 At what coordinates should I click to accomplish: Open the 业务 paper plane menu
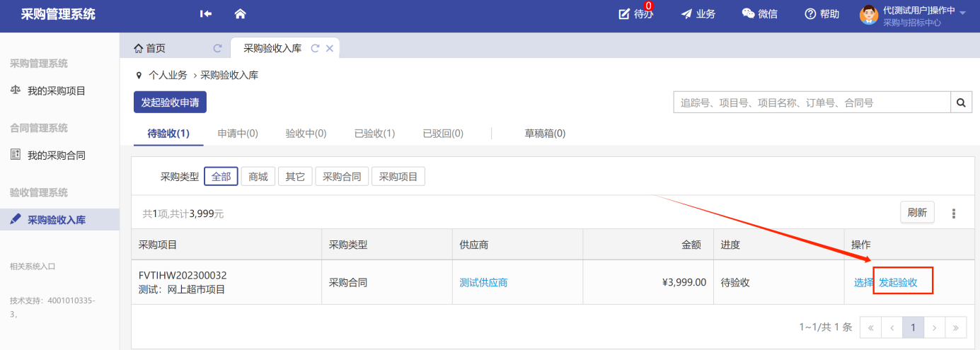click(698, 14)
